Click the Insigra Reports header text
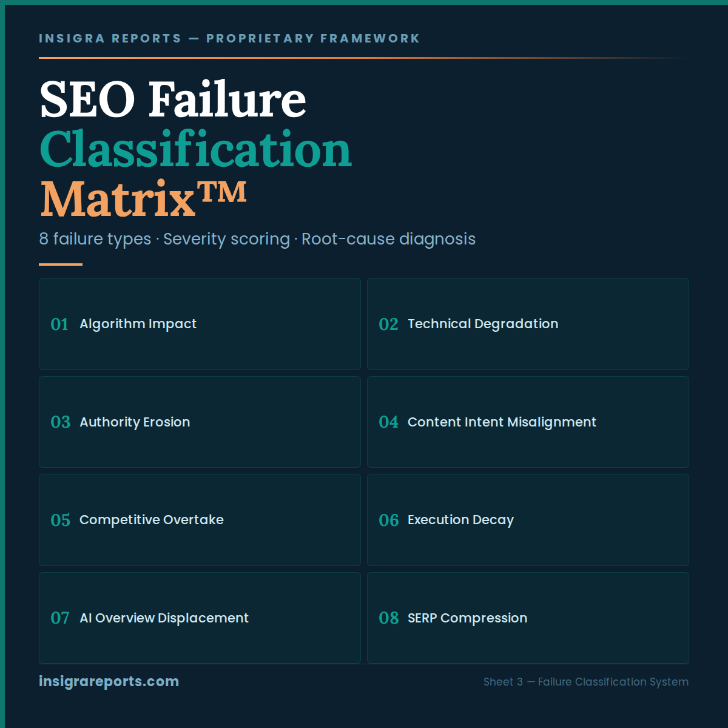The height and width of the screenshot is (728, 728). (229, 38)
